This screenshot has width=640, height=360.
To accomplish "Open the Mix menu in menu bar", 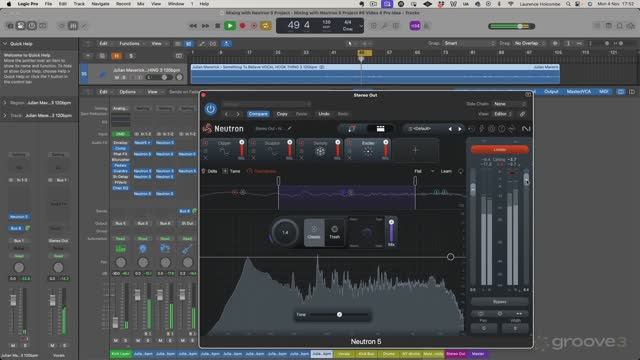I will [141, 4].
